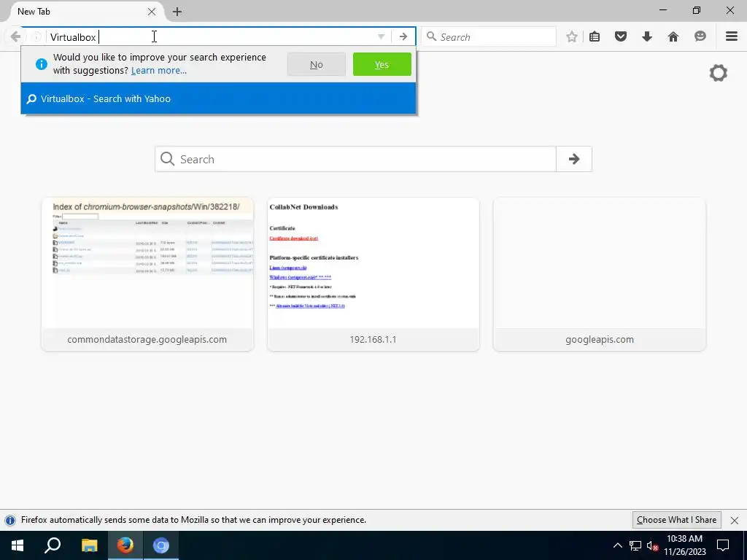The width and height of the screenshot is (747, 560).
Task: Accept search suggestions with Yes
Action: [x=382, y=64]
